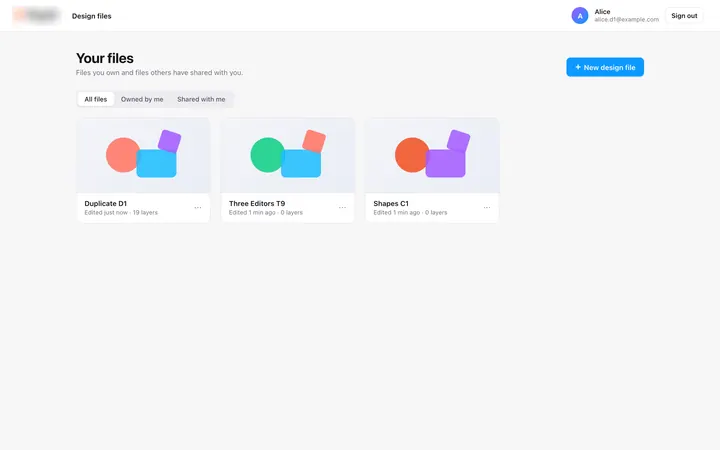Click the Duplicate D1 file title
This screenshot has width=720, height=450.
[x=106, y=203]
